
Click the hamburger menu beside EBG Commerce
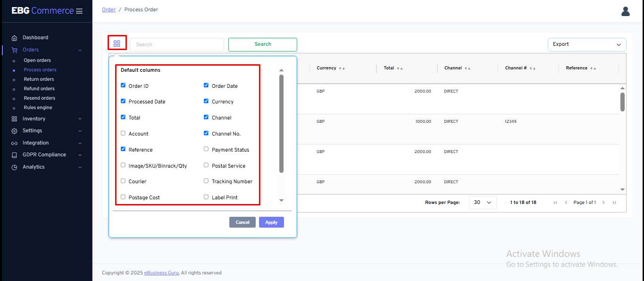click(x=79, y=10)
